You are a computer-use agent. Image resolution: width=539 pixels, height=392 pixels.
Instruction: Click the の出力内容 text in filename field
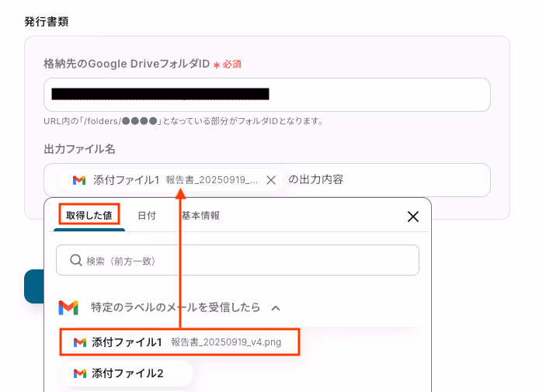(x=315, y=179)
